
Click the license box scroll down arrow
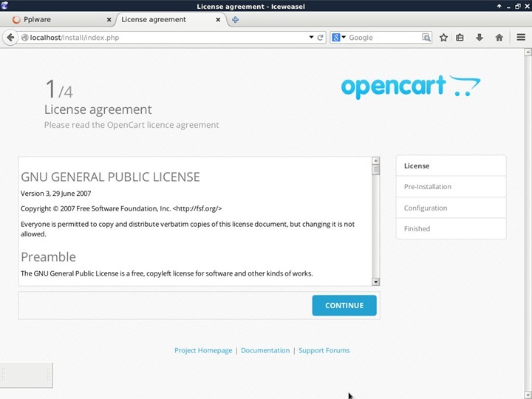[x=375, y=282]
